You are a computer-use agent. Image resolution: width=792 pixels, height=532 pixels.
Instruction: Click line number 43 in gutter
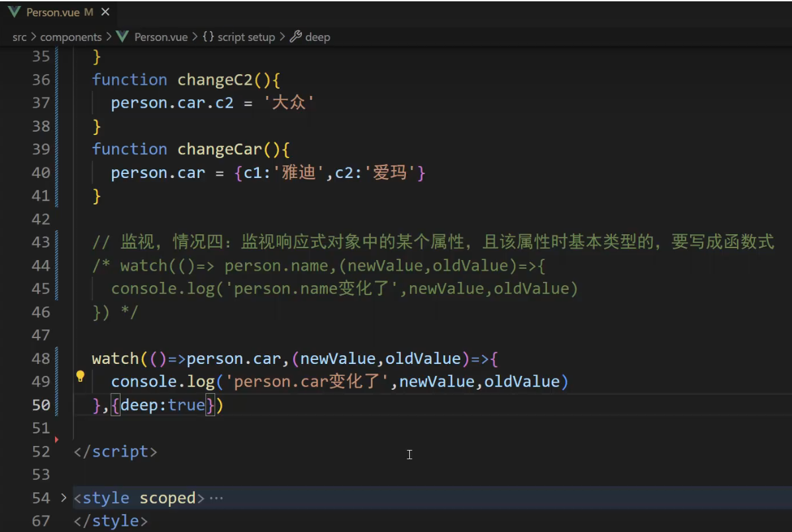tap(41, 242)
